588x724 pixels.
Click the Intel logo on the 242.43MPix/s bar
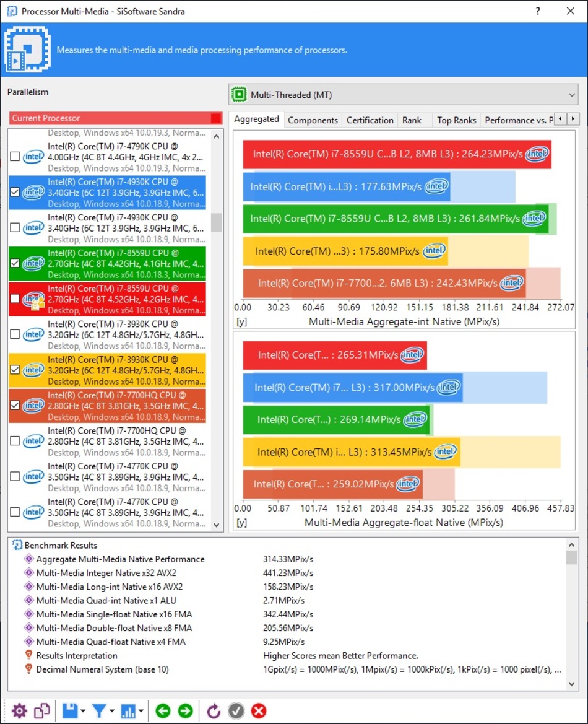[511, 282]
